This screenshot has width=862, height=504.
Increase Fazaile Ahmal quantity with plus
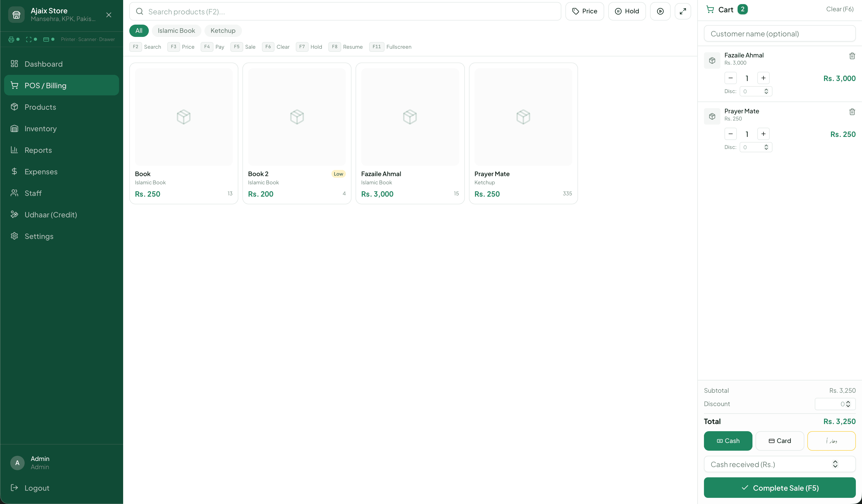(763, 78)
